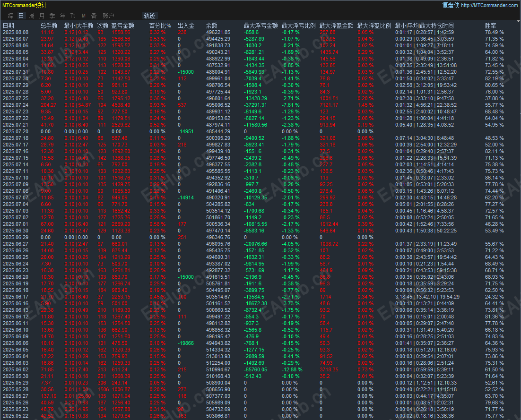Click the MTCommander统计 window title
Viewport: 521px width, 420px height.
[25, 5]
